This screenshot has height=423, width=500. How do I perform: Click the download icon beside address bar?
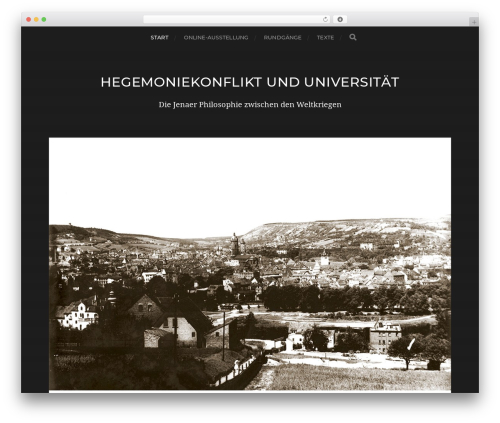coord(340,20)
